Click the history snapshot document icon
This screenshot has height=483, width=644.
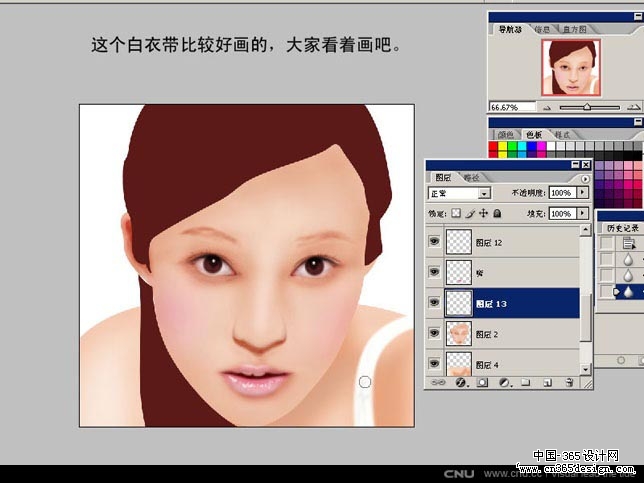pyautogui.click(x=628, y=243)
